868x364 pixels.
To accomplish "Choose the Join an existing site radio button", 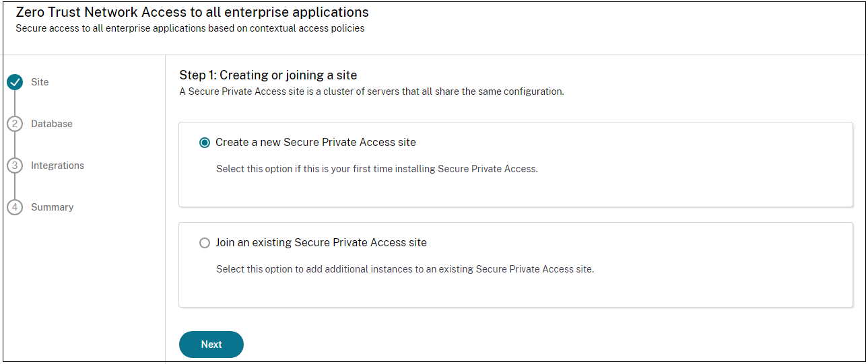I will pos(205,243).
